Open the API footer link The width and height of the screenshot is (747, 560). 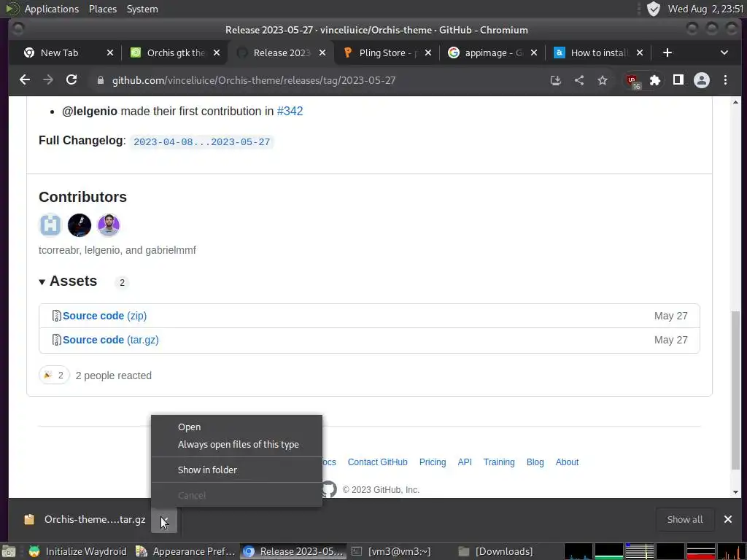click(x=465, y=462)
